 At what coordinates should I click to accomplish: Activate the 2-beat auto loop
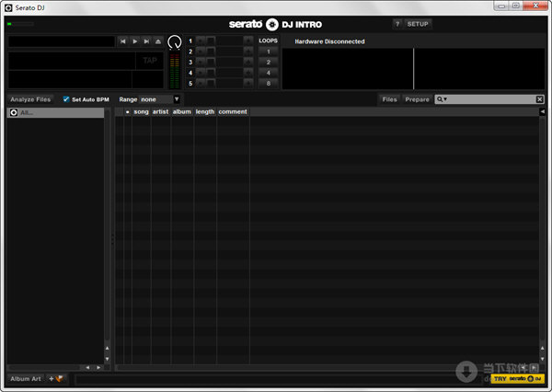tap(269, 63)
